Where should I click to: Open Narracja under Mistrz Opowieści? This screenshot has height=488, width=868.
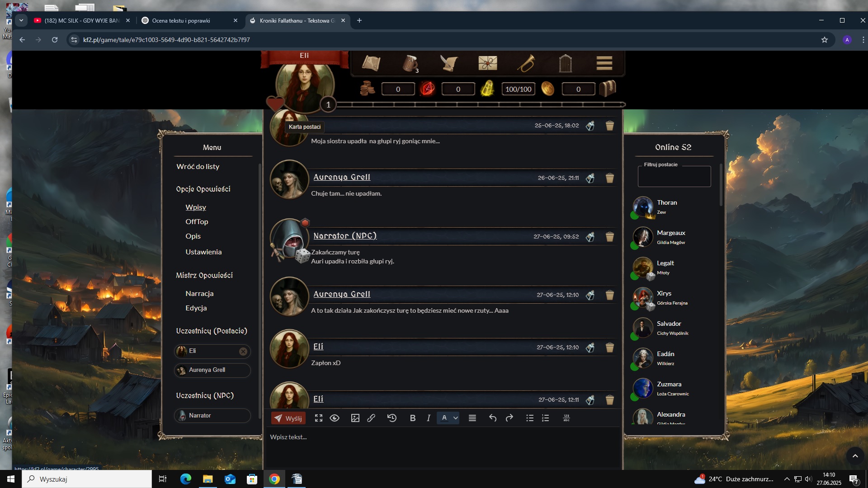coord(199,294)
